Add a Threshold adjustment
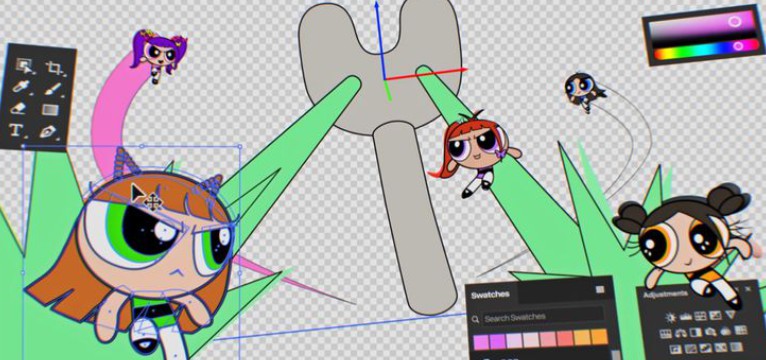The height and width of the screenshot is (360, 766). (706, 348)
